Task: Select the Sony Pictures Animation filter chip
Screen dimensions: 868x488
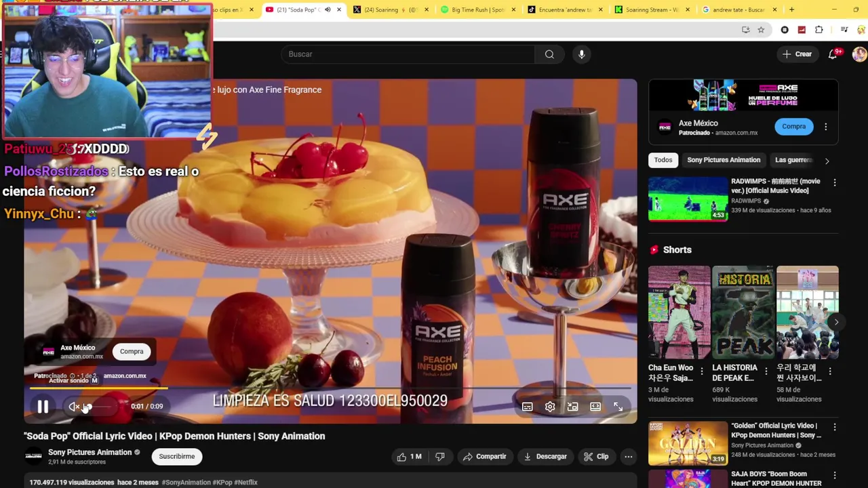Action: 724,160
